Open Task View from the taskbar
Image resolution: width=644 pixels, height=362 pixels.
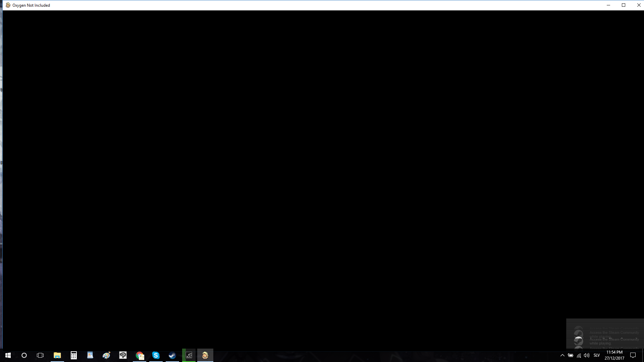coord(40,355)
